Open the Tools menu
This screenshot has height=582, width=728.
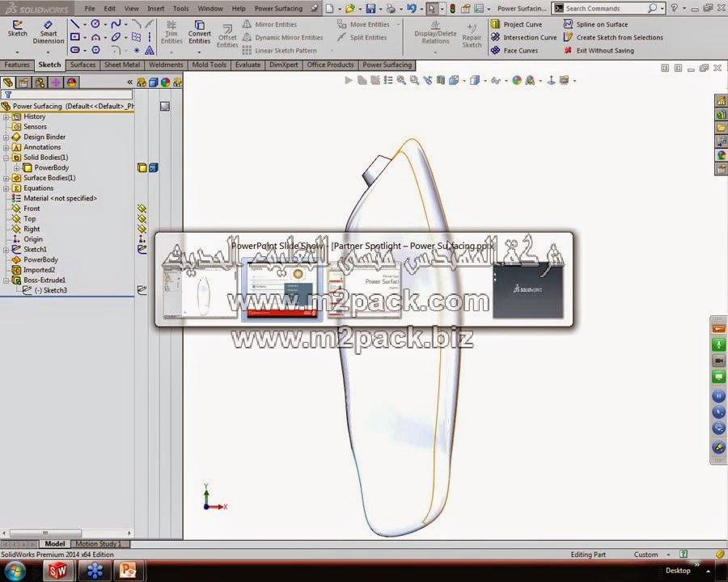[x=180, y=8]
